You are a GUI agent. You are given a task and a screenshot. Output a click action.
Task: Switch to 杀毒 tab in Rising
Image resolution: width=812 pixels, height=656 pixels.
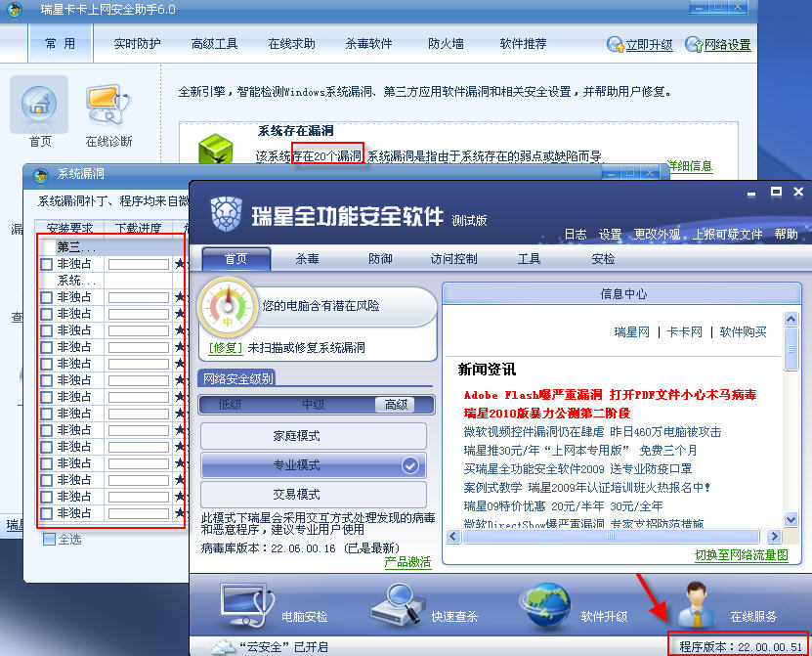307,258
